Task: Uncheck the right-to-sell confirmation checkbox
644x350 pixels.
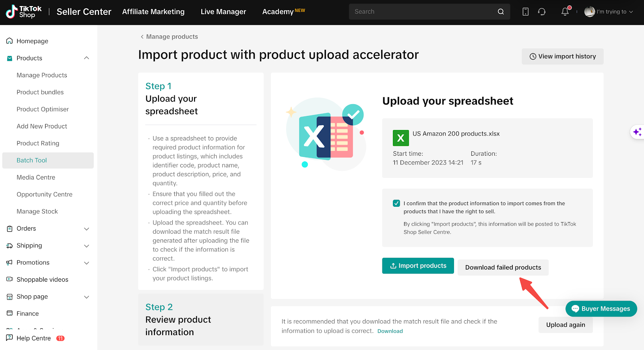Action: pos(396,203)
